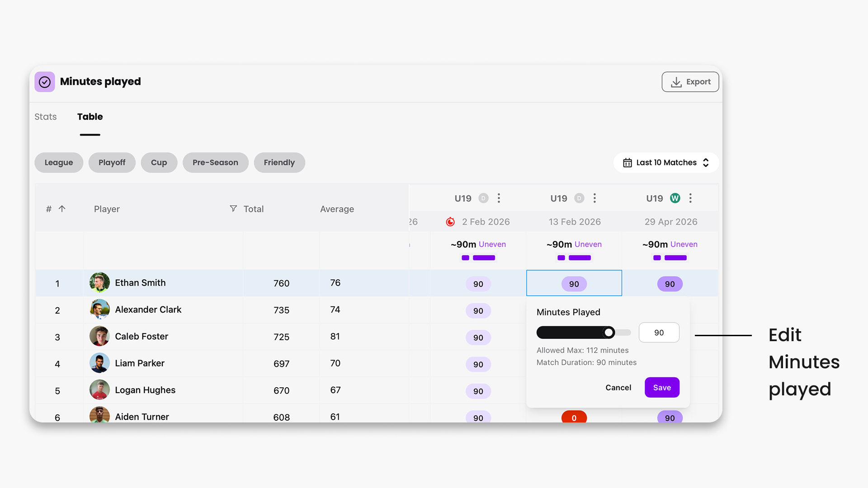
Task: Toggle the League filter chip
Action: [59, 163]
